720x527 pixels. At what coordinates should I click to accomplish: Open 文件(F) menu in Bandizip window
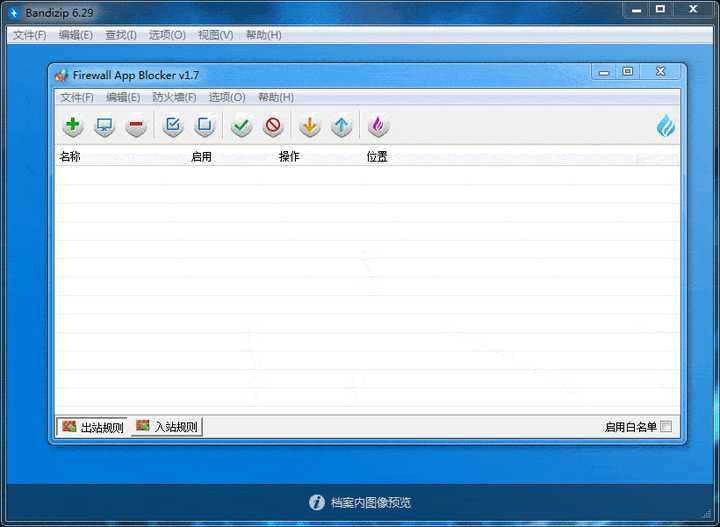click(29, 35)
